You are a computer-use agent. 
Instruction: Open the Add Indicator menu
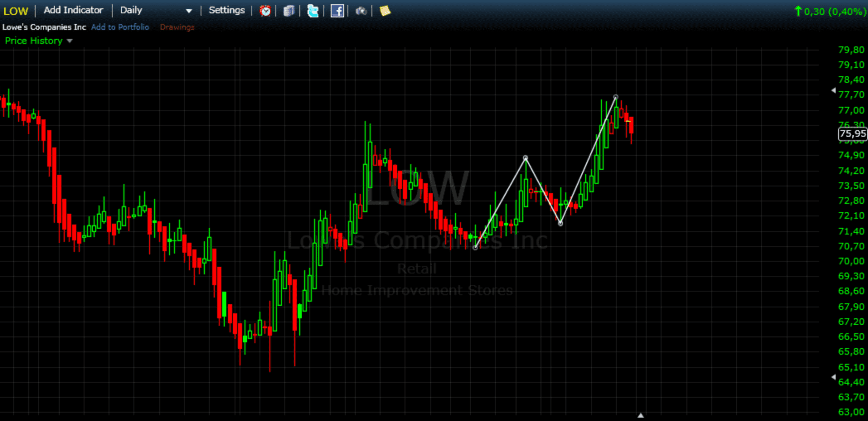[x=73, y=10]
